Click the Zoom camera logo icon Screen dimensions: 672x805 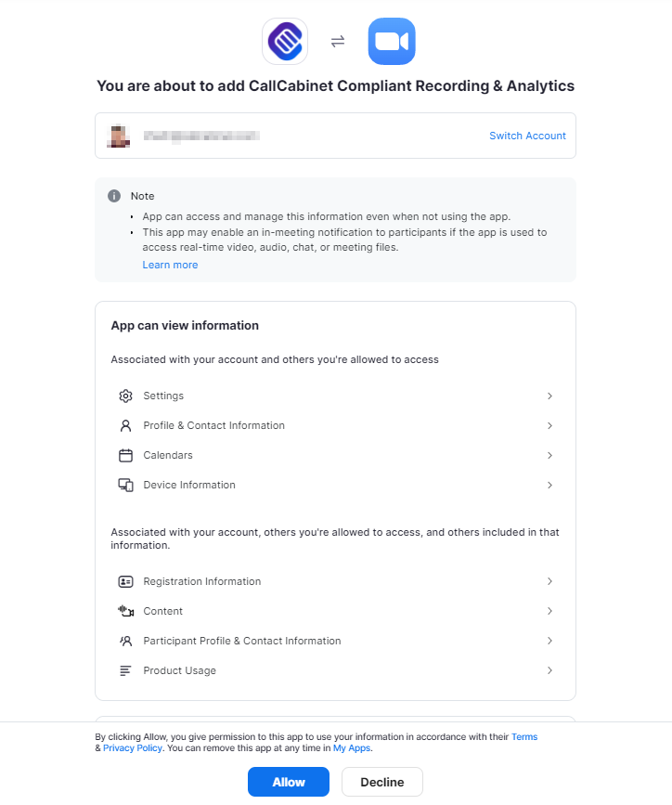[x=392, y=42]
